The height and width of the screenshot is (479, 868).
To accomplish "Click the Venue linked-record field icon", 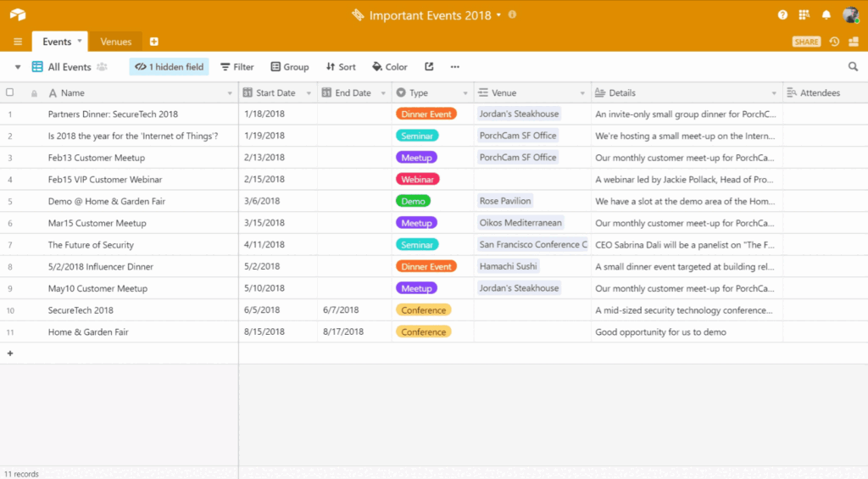I will (483, 92).
